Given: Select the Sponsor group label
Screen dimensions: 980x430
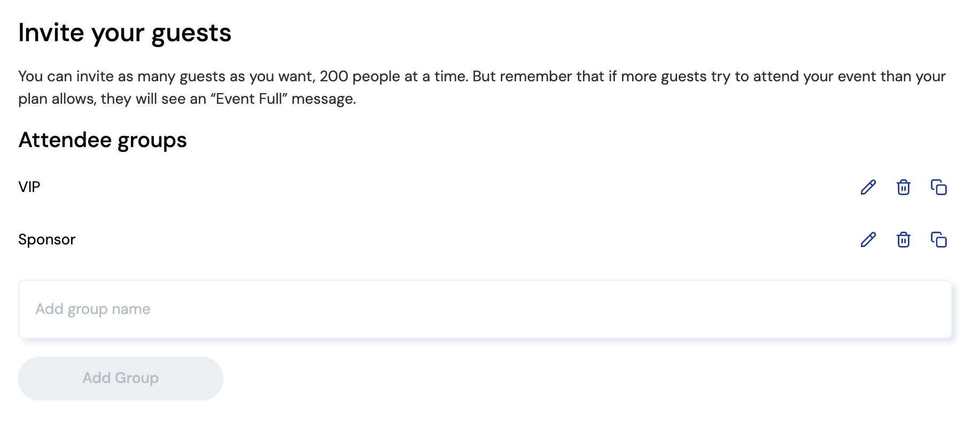Looking at the screenshot, I should 47,240.
